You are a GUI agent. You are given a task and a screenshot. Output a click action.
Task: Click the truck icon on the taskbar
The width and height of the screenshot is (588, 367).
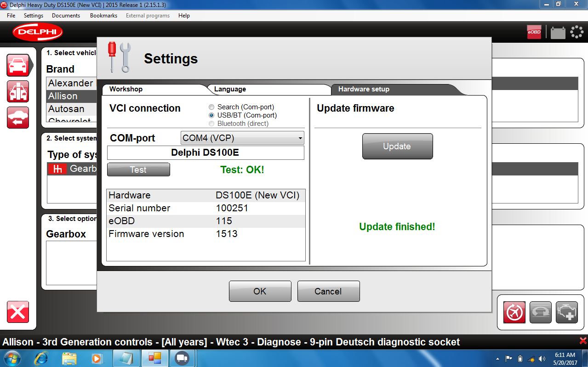(x=183, y=358)
